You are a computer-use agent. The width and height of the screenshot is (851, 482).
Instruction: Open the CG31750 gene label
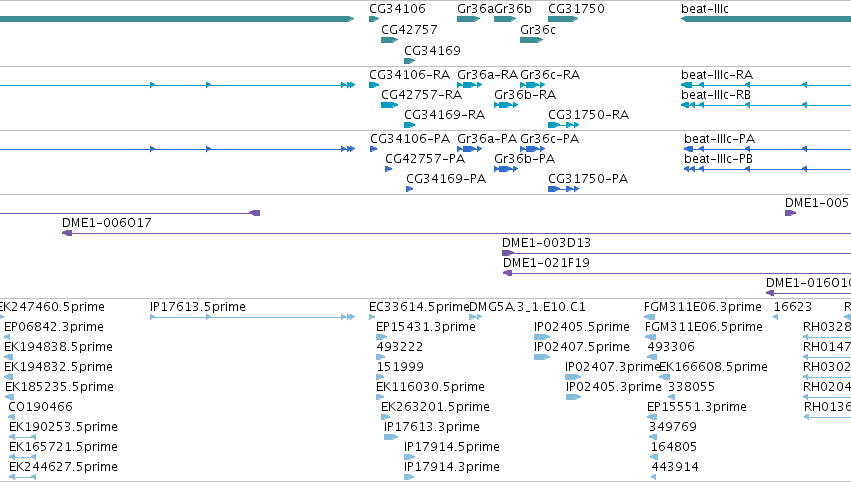(x=576, y=9)
